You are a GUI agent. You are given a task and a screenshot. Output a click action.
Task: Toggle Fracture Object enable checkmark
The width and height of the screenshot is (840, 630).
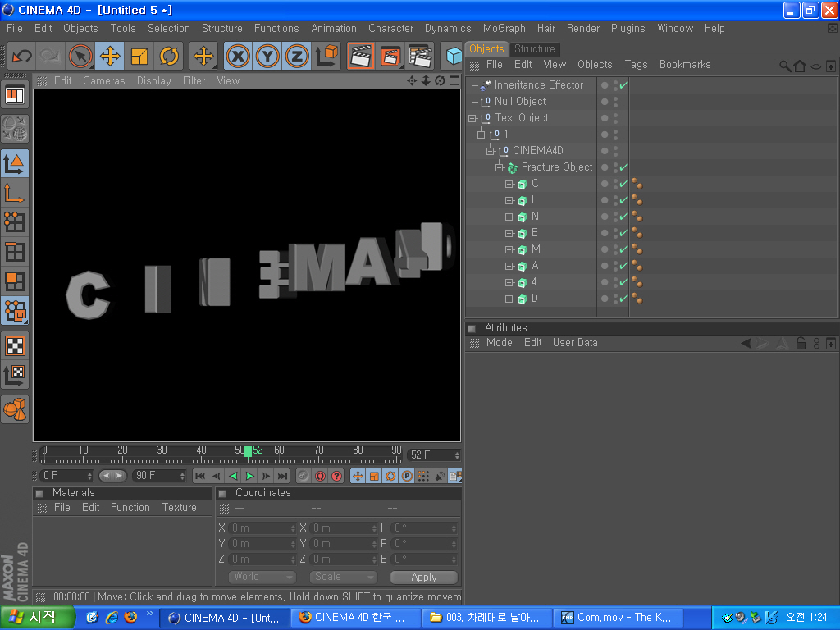point(623,167)
